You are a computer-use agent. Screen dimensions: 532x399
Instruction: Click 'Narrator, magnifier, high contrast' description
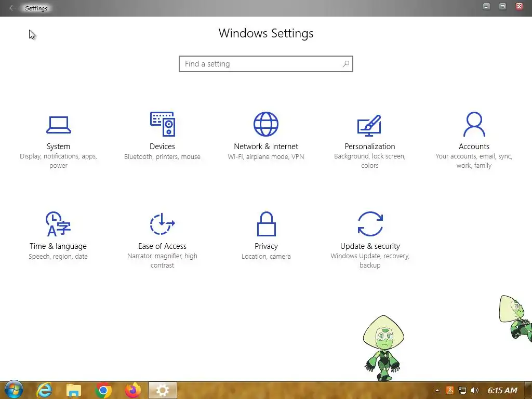[x=162, y=261]
